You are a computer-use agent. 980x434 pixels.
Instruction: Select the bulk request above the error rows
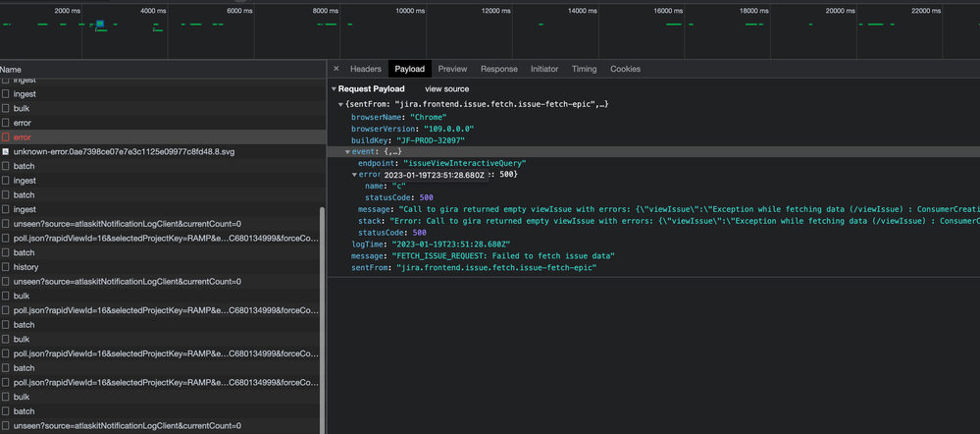tap(163, 108)
